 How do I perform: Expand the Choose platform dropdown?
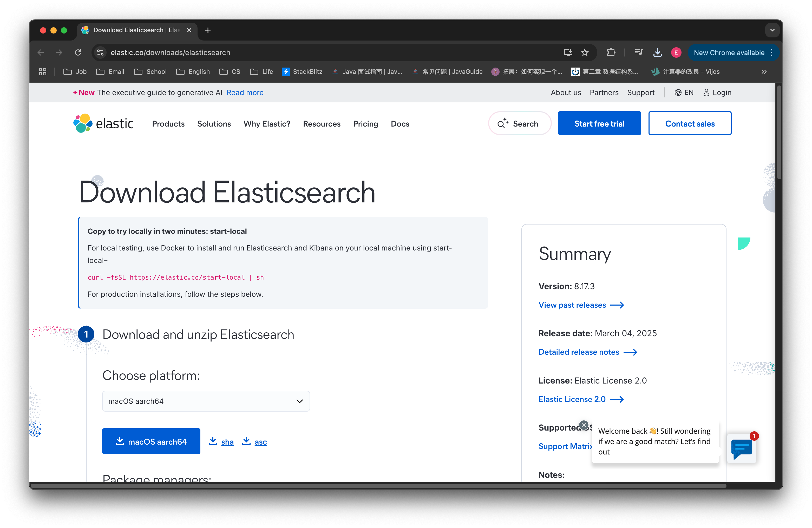[x=206, y=401]
